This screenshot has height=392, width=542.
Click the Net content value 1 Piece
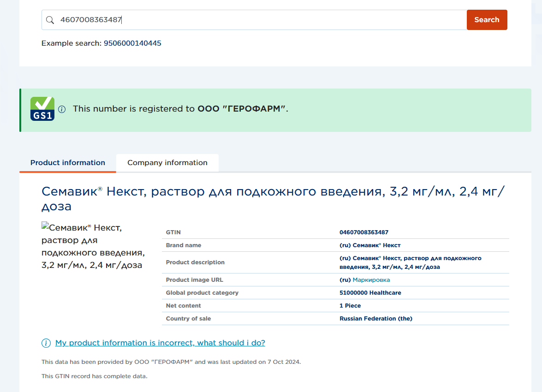point(350,306)
